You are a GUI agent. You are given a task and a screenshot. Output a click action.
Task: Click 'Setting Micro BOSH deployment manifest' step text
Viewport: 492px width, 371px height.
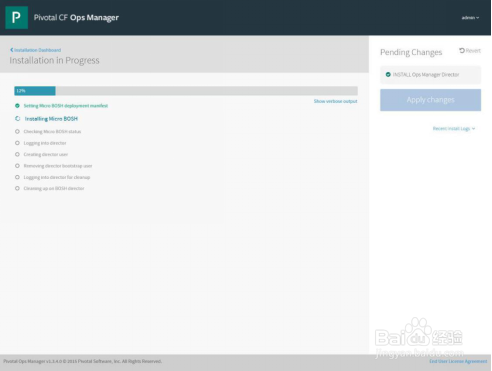click(x=66, y=106)
